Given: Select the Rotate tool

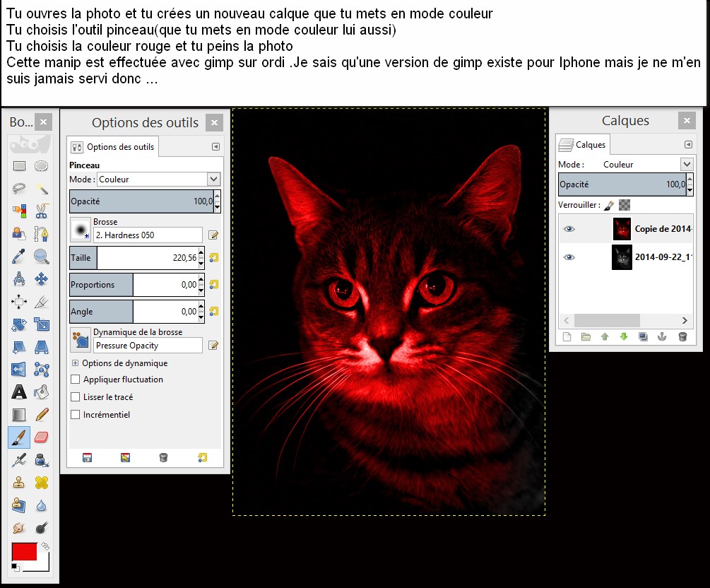Looking at the screenshot, I should (x=19, y=324).
